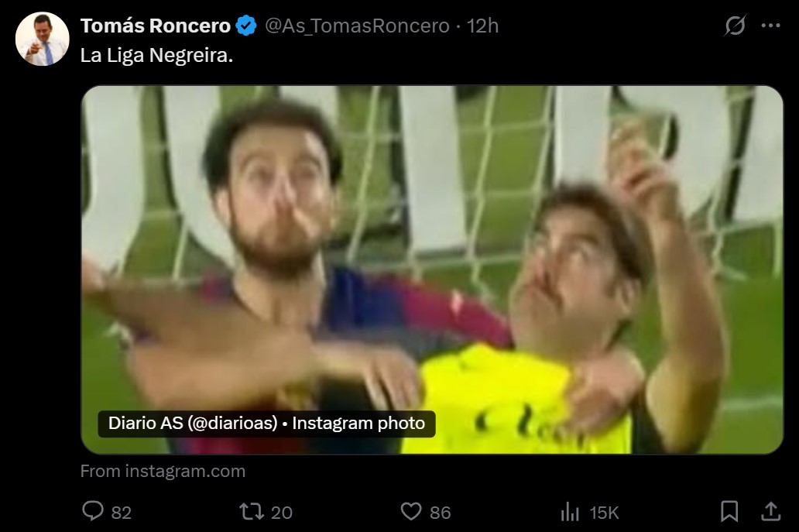
Task: Click the blue verified badge
Action: [x=247, y=26]
